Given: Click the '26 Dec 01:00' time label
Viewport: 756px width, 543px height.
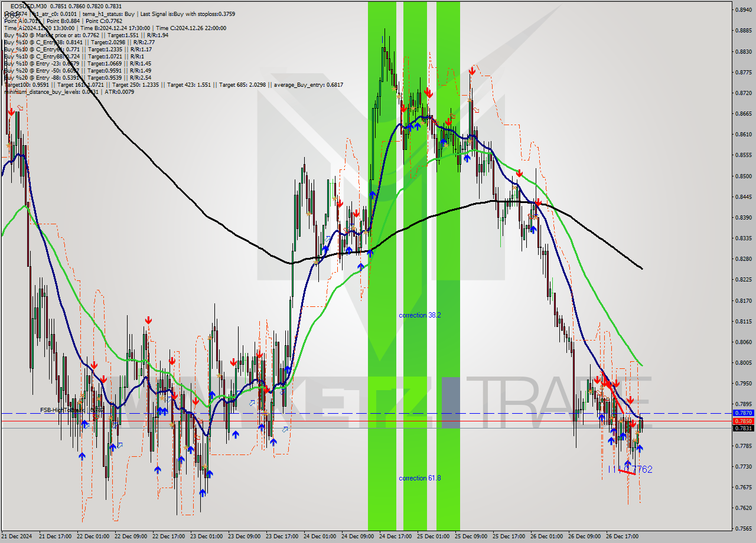Looking at the screenshot, I should 546,537.
